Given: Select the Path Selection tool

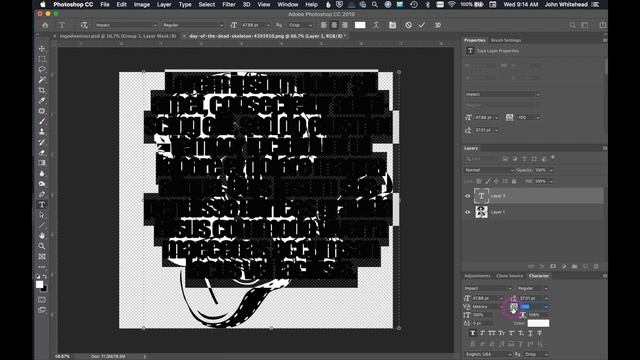Looking at the screenshot, I should [x=42, y=215].
